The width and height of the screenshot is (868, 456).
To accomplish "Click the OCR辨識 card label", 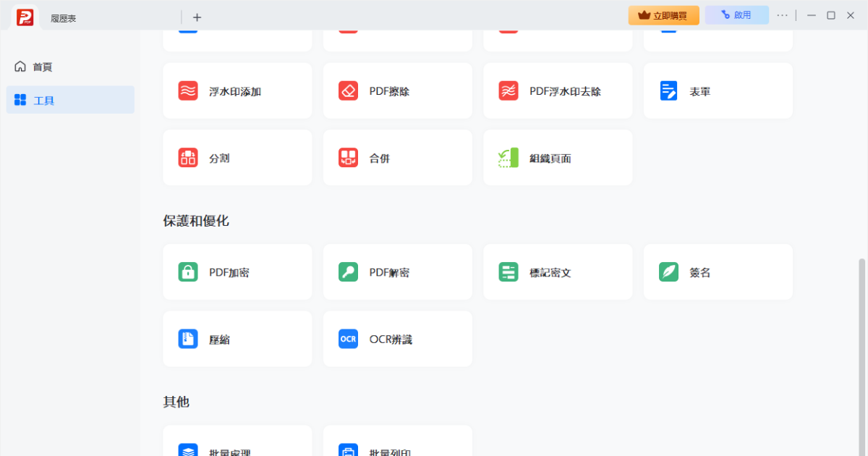I will (x=391, y=339).
